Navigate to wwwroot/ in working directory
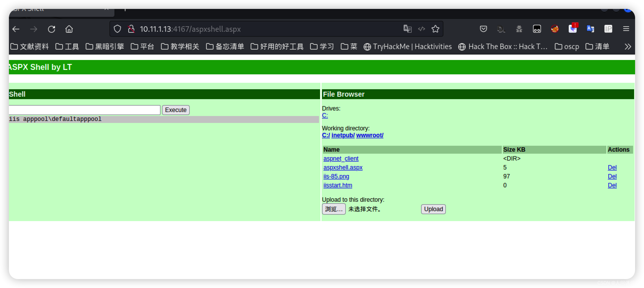Viewport: 644px width, 288px height. pos(370,135)
